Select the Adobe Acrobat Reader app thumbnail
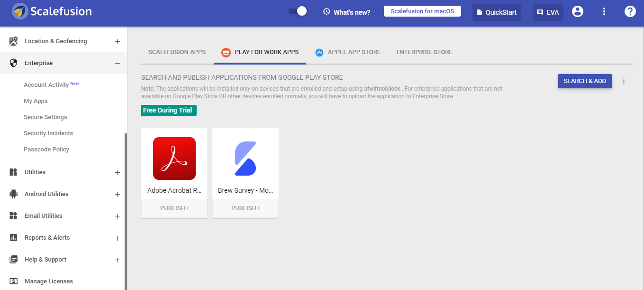Screen dimensions: 644x290 coord(174,159)
